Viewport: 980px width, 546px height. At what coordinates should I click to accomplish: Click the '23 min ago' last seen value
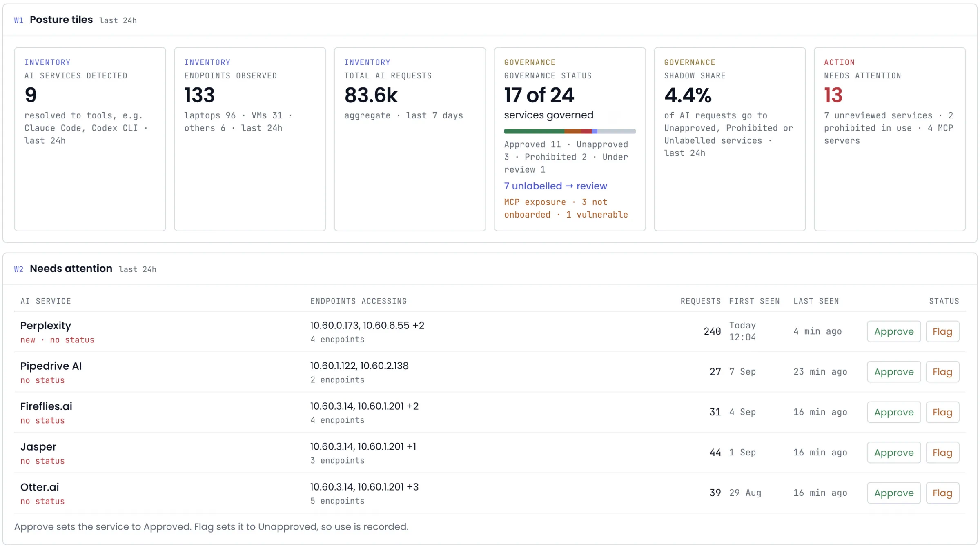click(820, 372)
